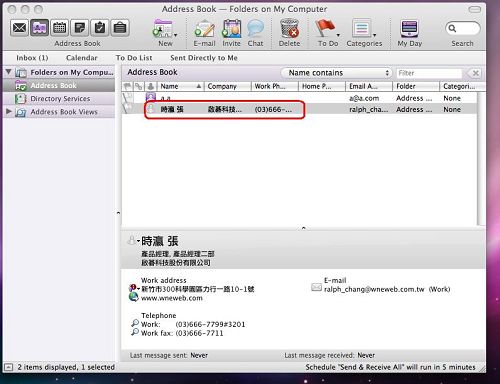Viewport: 500px width, 384px height.
Task: Switch to Mail view icon
Action: (x=19, y=28)
